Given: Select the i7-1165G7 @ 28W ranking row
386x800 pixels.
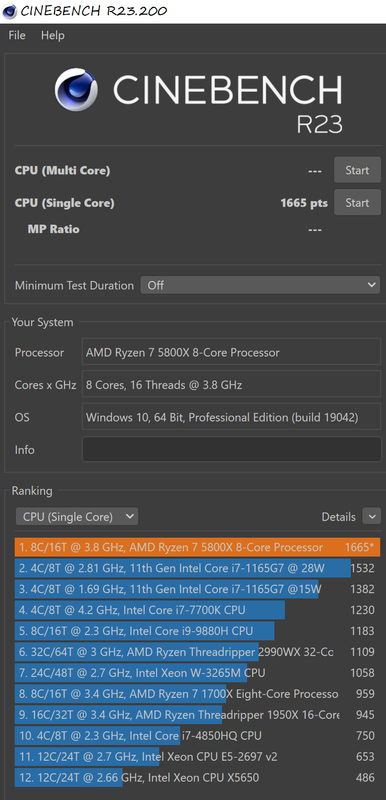Looking at the screenshot, I should pos(197,568).
